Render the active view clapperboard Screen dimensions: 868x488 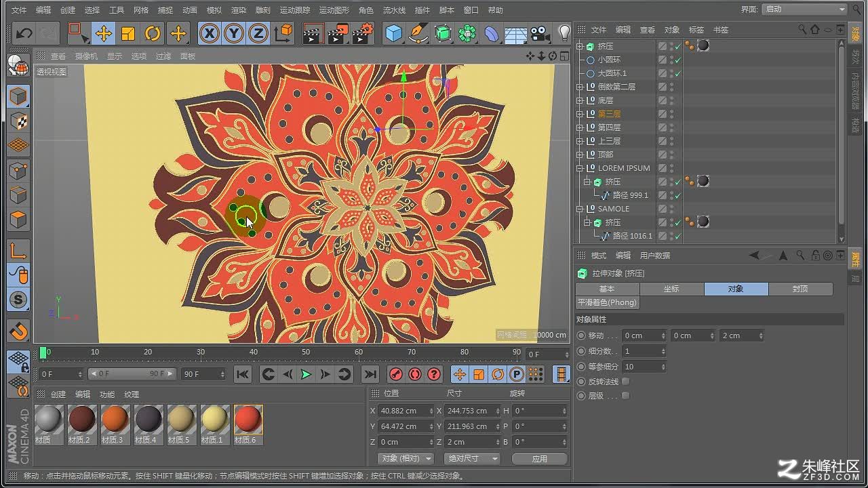(x=313, y=33)
